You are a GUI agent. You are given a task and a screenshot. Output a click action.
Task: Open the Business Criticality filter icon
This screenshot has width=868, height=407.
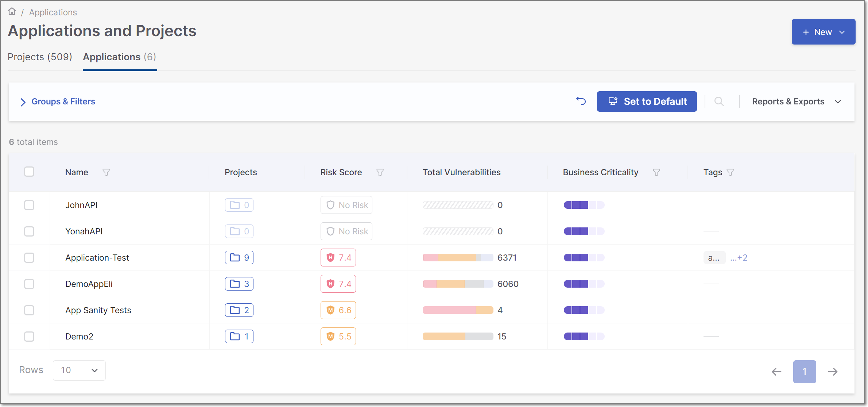pos(656,172)
